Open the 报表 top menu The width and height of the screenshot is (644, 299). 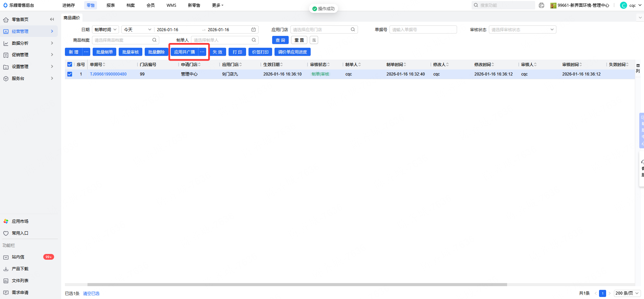[x=111, y=5]
